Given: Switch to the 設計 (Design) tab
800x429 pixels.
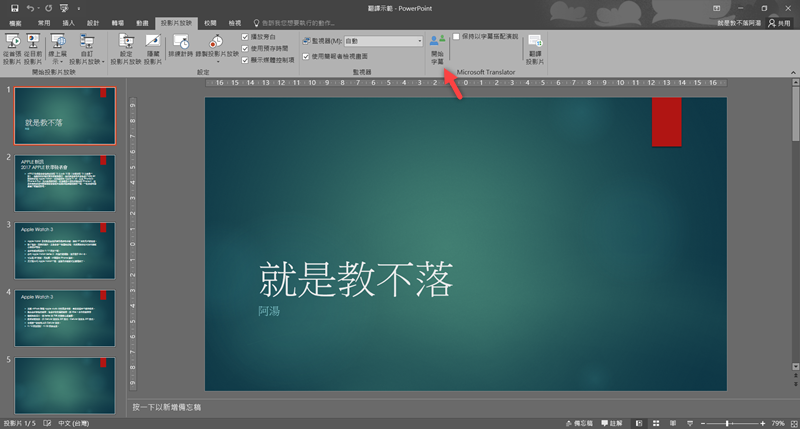Looking at the screenshot, I should click(93, 23).
